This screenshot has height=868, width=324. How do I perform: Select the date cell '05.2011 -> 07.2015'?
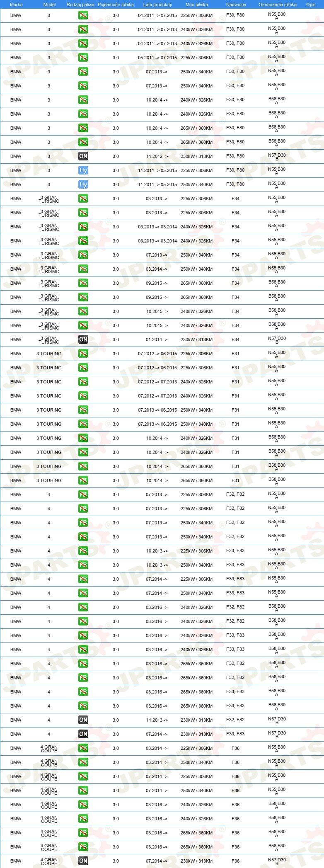point(157,58)
